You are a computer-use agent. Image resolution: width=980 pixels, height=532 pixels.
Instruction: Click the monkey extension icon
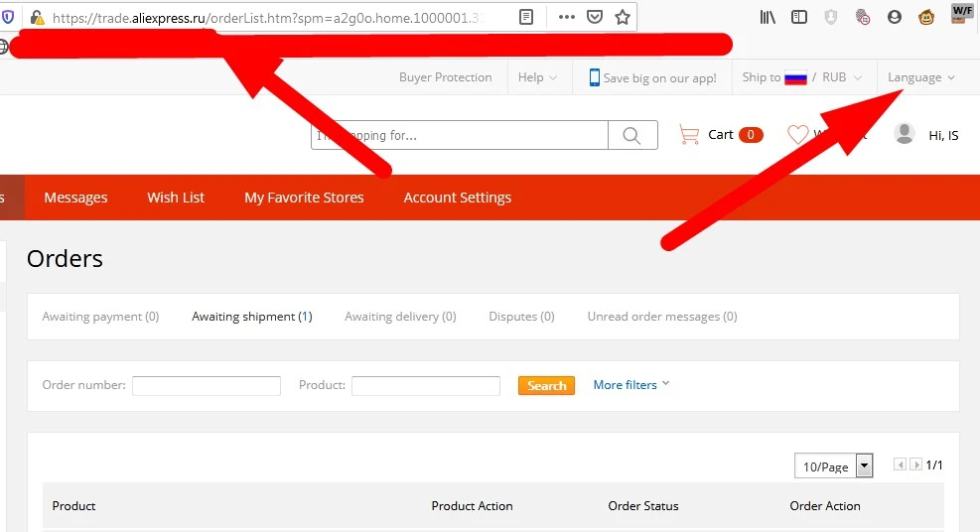pyautogui.click(x=926, y=18)
